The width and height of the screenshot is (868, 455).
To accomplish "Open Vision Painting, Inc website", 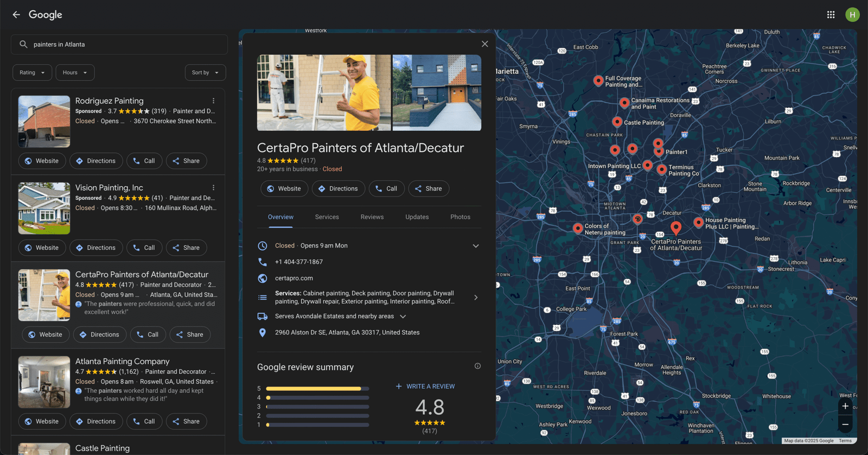I will [42, 248].
